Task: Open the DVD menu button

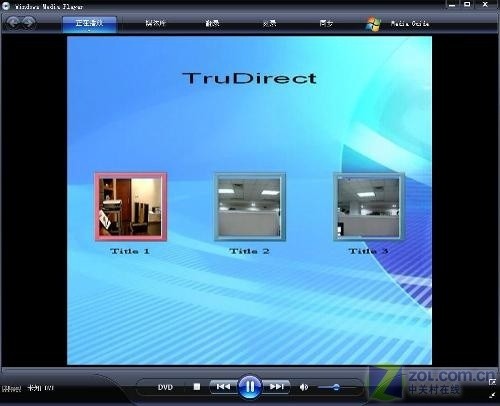Action: coord(165,387)
